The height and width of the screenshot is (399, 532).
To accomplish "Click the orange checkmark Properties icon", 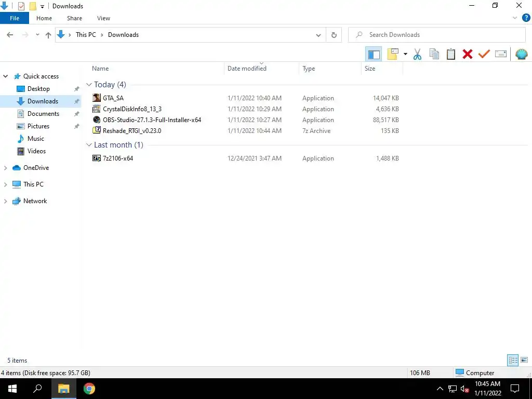I will pyautogui.click(x=484, y=54).
